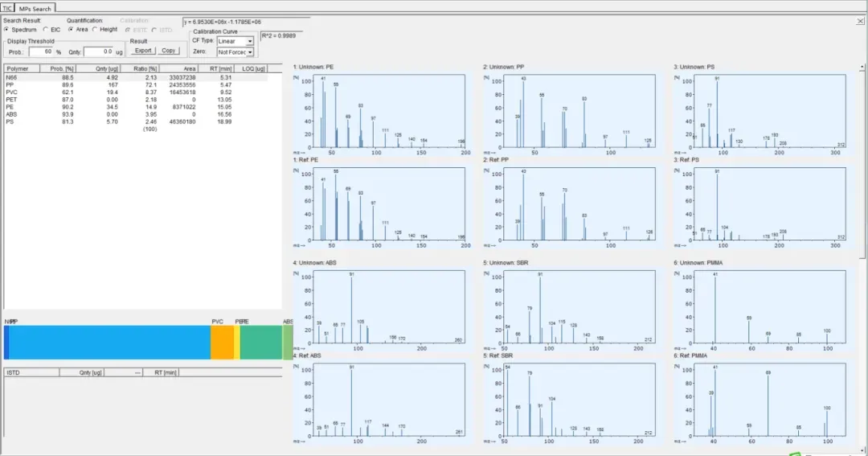
Task: Close the MPs Search panel with X
Action: click(860, 21)
